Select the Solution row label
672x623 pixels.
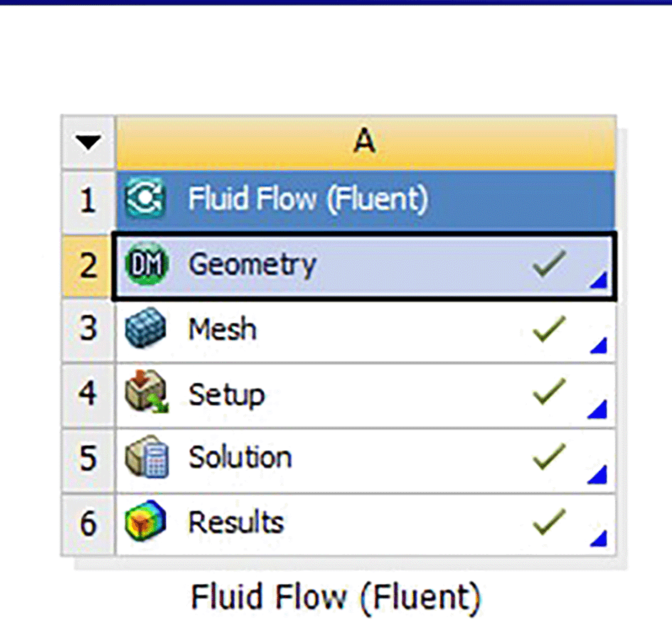click(x=240, y=457)
